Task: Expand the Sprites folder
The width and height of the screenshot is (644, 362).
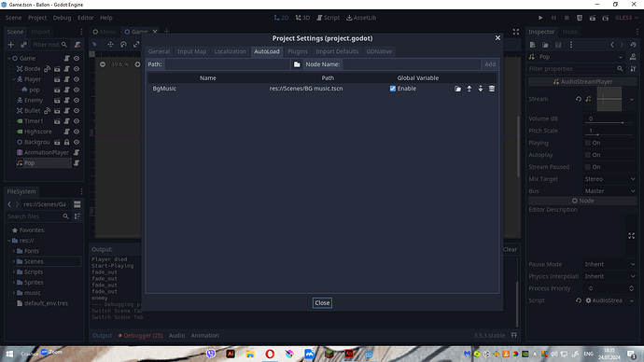Action: click(14, 283)
